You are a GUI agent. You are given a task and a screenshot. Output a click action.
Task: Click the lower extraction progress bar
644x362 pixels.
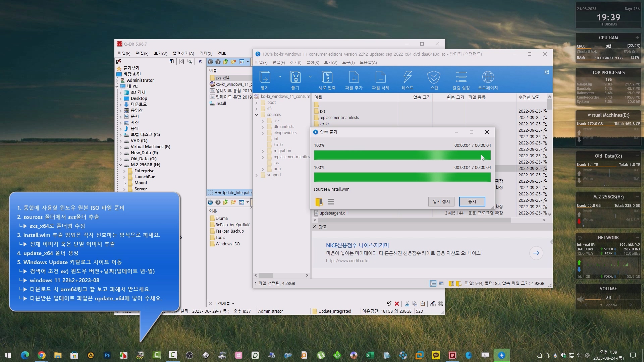(x=402, y=177)
